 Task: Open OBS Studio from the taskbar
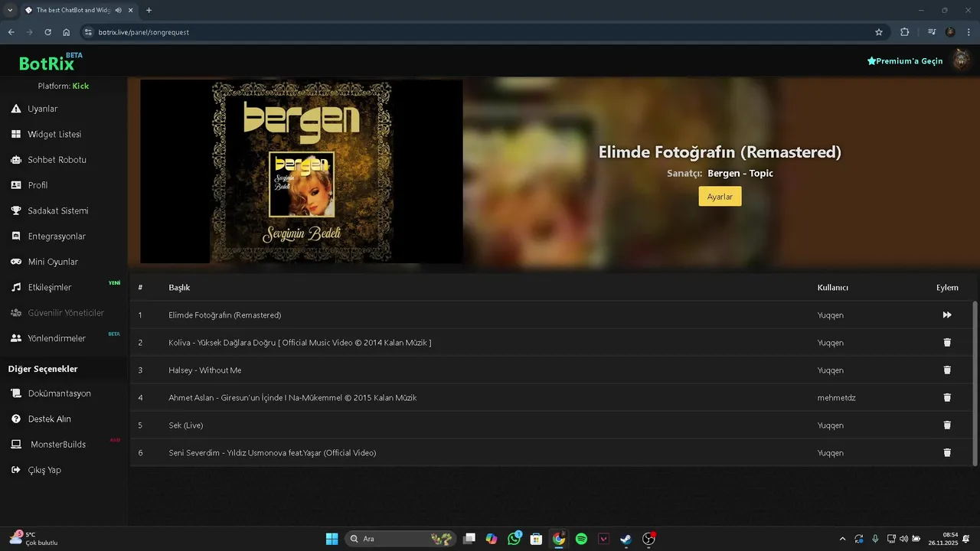[x=648, y=539]
